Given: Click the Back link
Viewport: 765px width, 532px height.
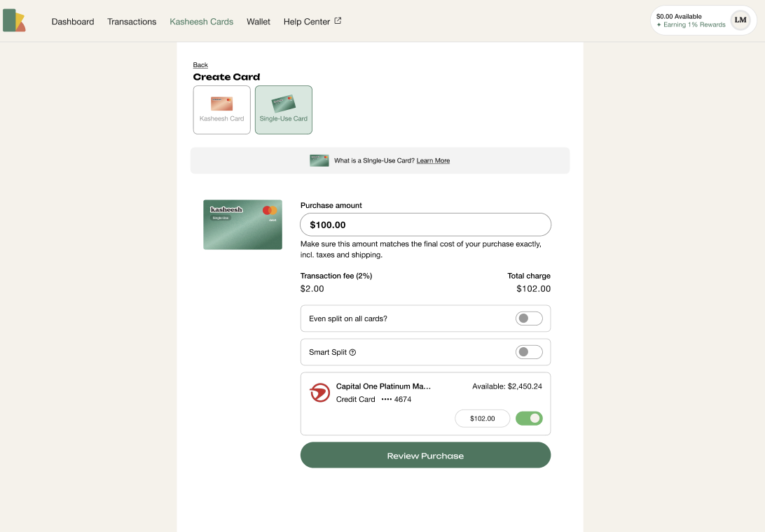Looking at the screenshot, I should [200, 65].
